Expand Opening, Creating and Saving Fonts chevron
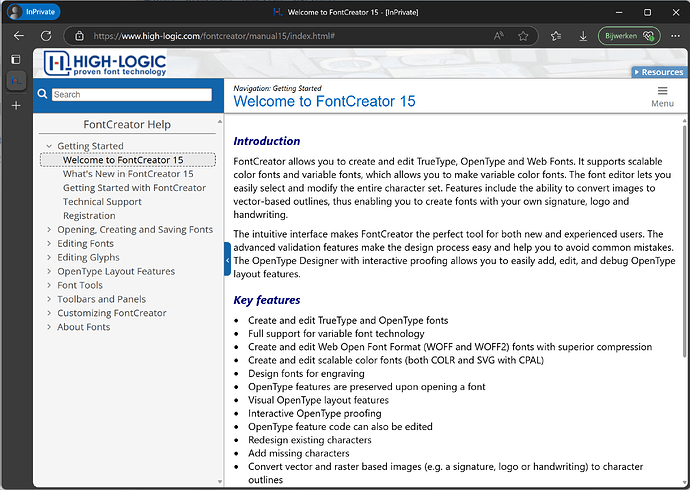Screen dimensions: 690x490 (49, 230)
